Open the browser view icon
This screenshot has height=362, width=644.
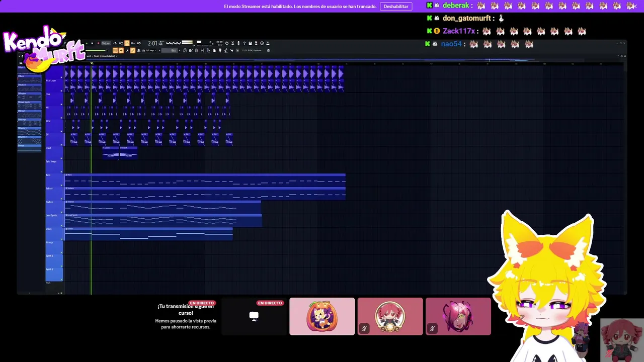coord(208,50)
